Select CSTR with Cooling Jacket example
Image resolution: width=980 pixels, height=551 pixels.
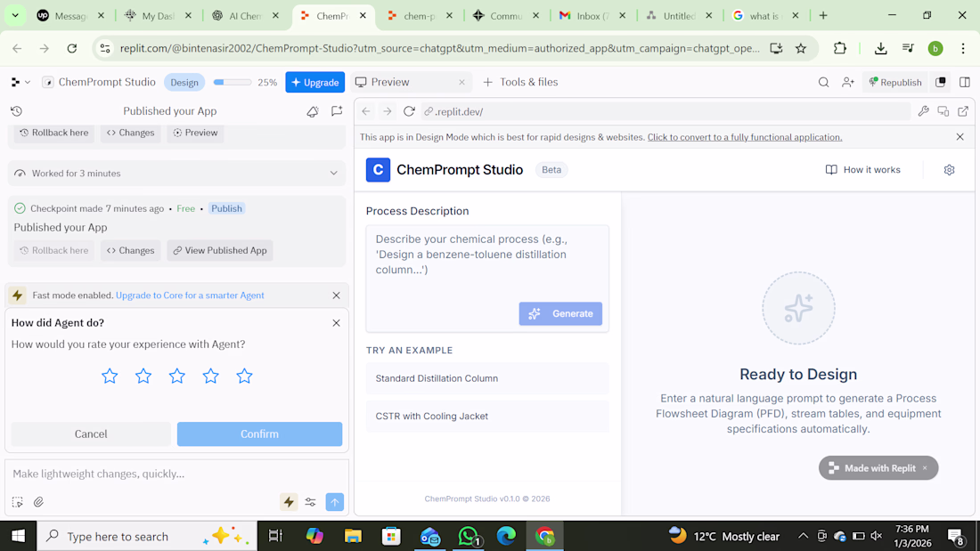[x=487, y=416]
